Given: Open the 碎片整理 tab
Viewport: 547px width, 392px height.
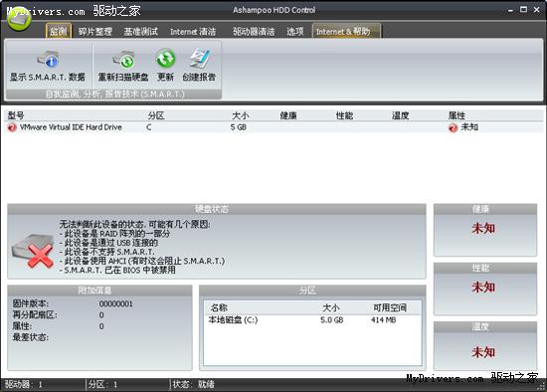Looking at the screenshot, I should (94, 32).
